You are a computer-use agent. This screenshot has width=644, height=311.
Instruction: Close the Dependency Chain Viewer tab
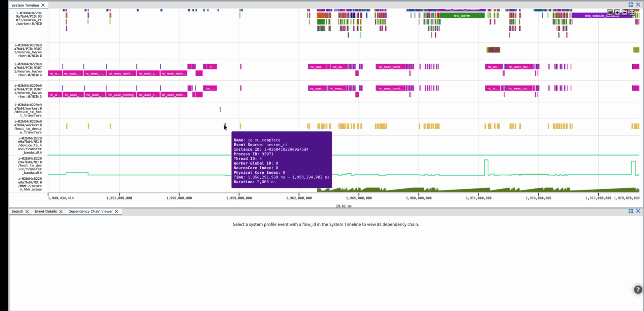pos(117,211)
